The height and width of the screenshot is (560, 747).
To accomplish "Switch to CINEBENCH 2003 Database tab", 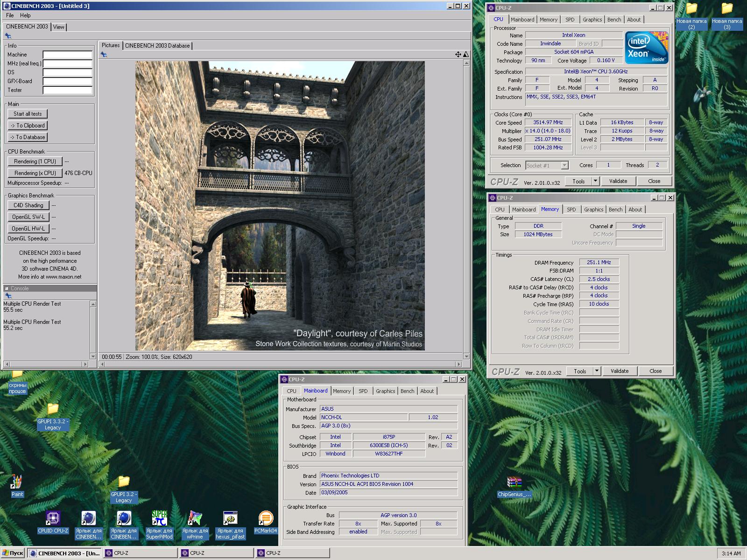I will (157, 46).
